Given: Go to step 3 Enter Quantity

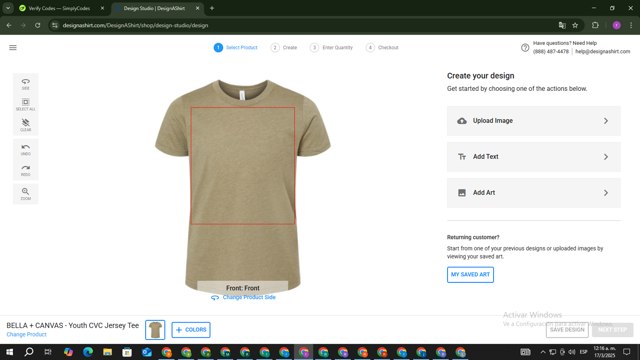Looking at the screenshot, I should point(331,48).
